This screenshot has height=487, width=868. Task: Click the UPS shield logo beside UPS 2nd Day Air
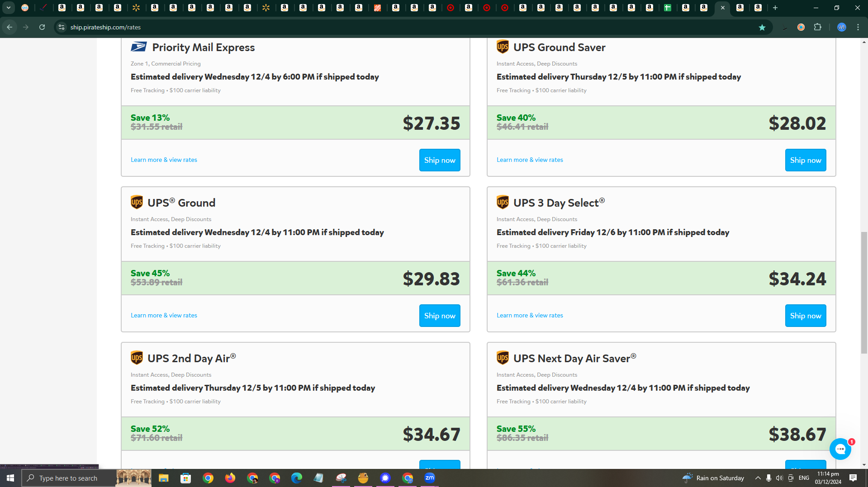pos(137,358)
